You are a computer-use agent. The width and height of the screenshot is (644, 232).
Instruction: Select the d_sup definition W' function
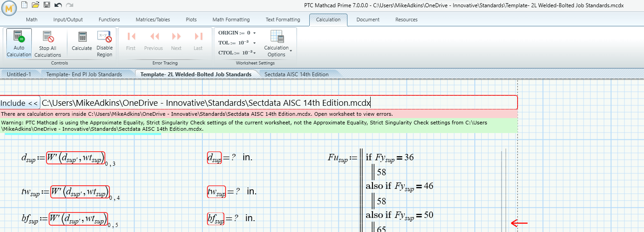[75, 158]
